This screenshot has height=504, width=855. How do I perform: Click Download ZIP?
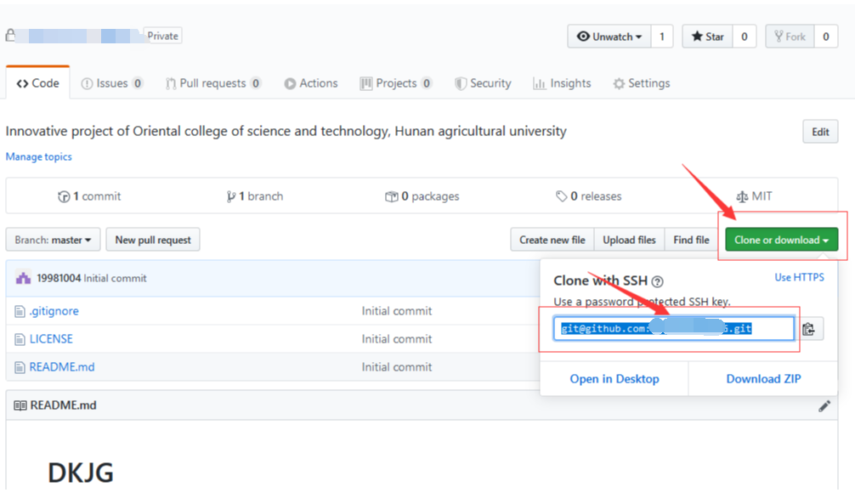tap(763, 378)
